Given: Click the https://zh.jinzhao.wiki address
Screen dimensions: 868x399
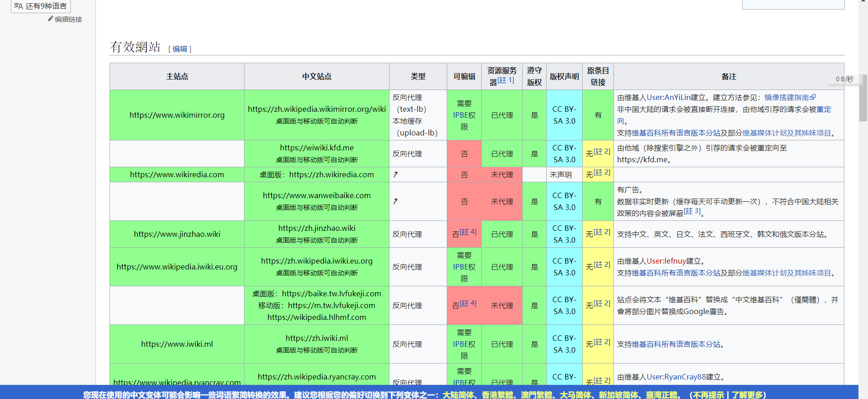Looking at the screenshot, I should (x=317, y=228).
